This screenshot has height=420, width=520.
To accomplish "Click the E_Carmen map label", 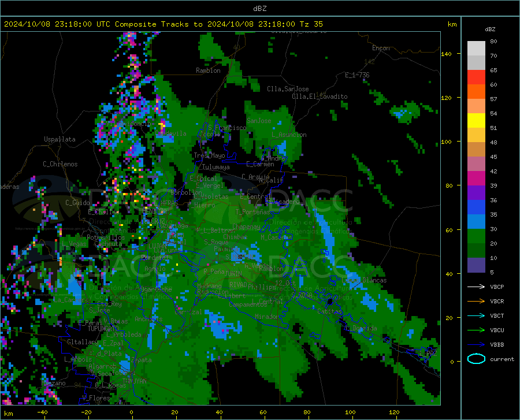I will [x=260, y=163].
